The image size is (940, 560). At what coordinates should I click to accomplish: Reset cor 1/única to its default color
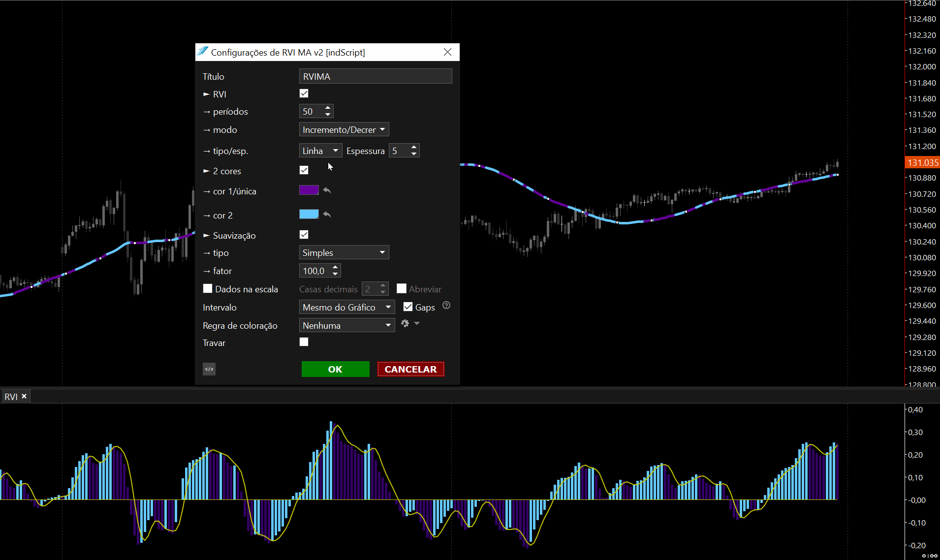tap(327, 190)
